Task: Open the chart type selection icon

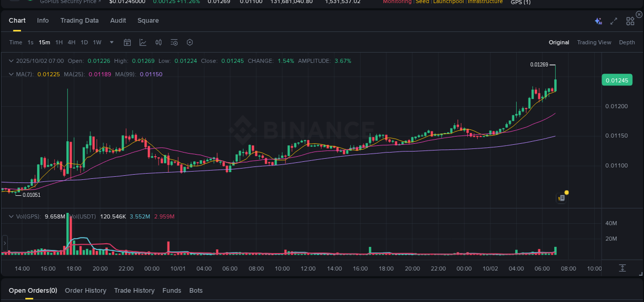Action: tap(143, 42)
